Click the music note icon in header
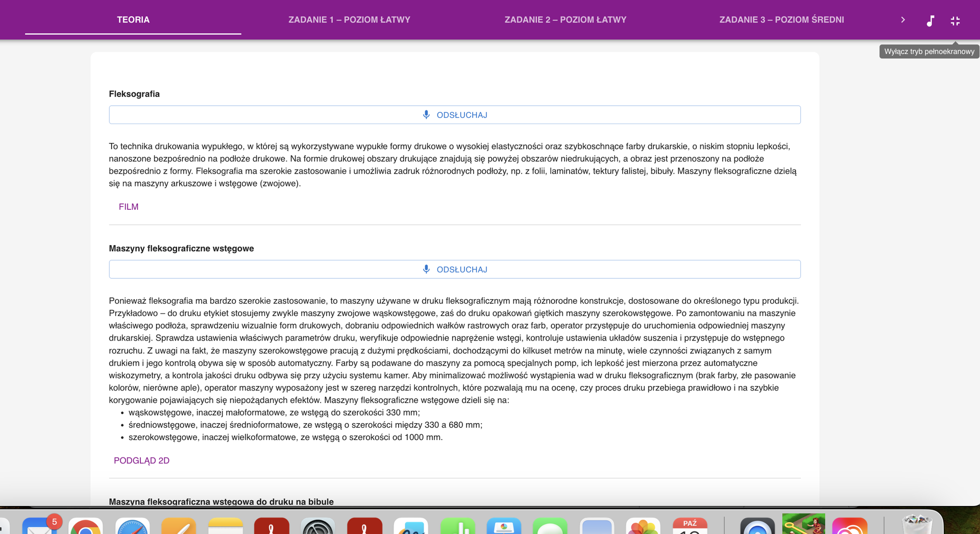The width and height of the screenshot is (980, 534). pyautogui.click(x=930, y=20)
